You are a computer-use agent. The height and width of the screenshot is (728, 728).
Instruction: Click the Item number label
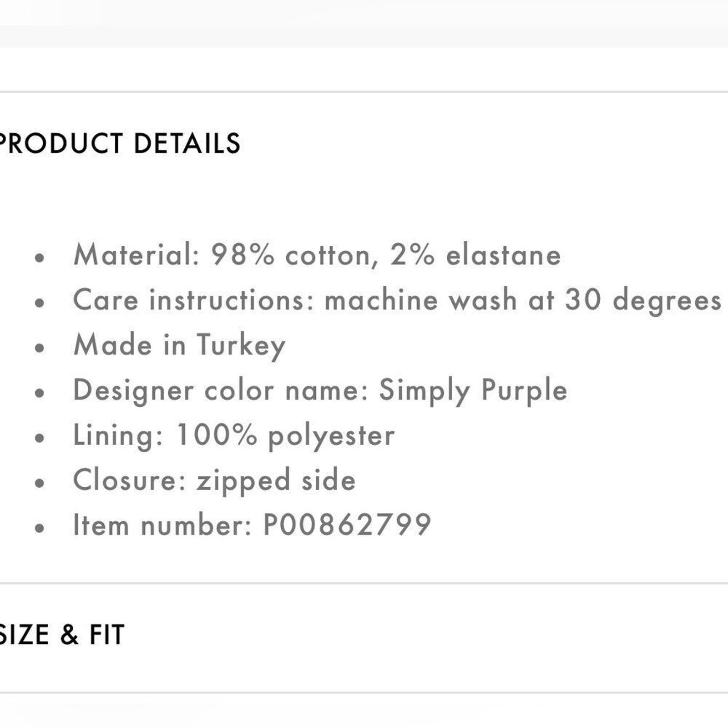(x=162, y=525)
